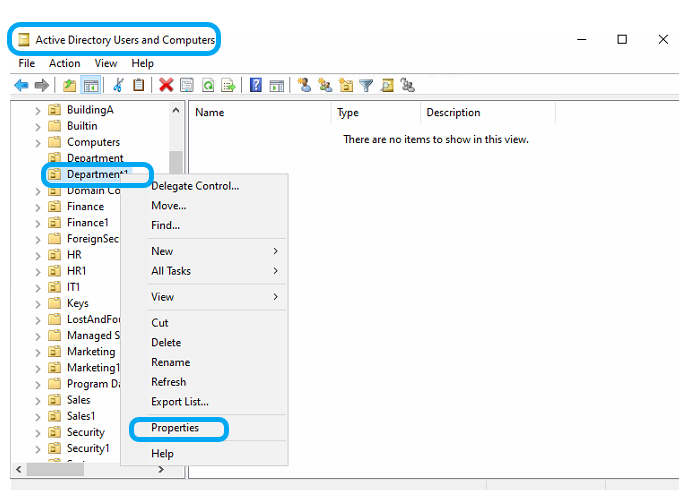Expand the Builtin tree node
The height and width of the screenshot is (496, 686).
point(38,127)
